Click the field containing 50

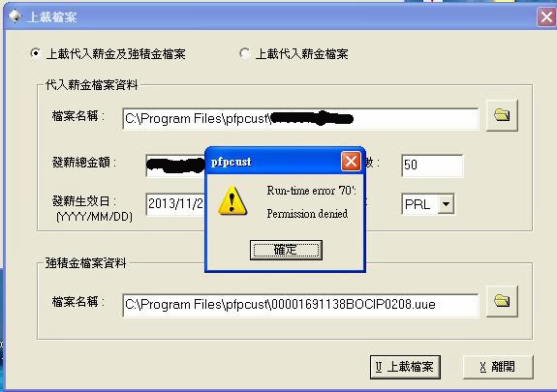[432, 166]
